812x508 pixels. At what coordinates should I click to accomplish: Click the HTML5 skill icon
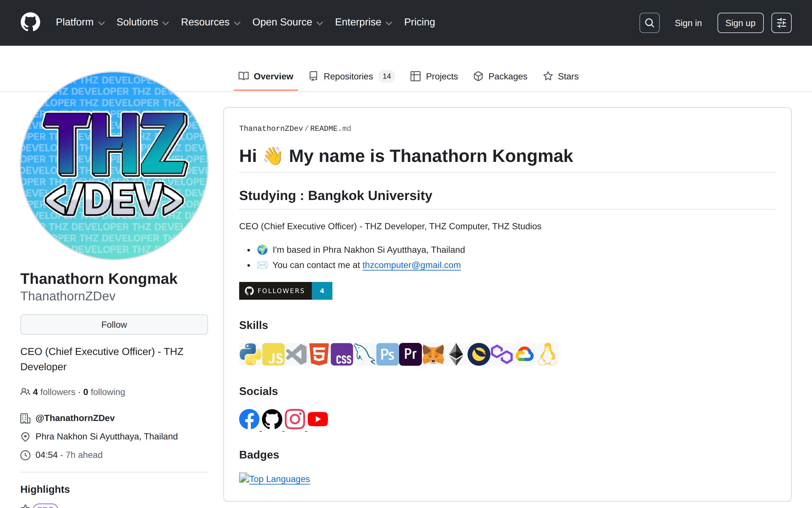tap(319, 354)
